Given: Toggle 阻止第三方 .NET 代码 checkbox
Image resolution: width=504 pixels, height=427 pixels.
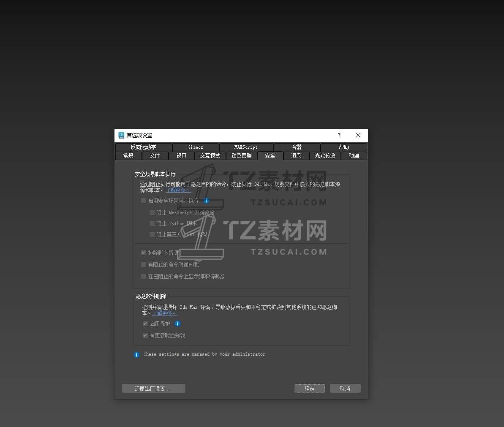Looking at the screenshot, I should point(152,234).
